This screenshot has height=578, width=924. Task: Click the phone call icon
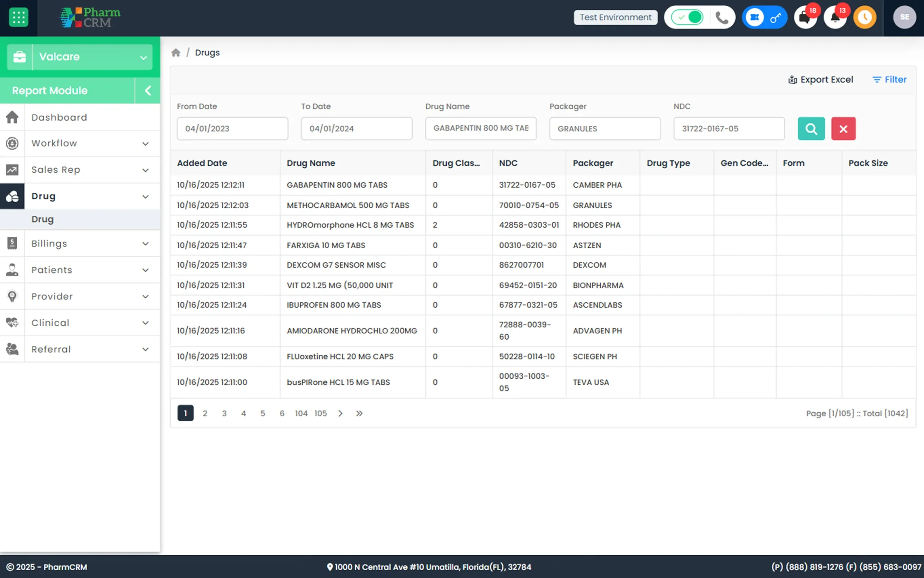(x=722, y=18)
